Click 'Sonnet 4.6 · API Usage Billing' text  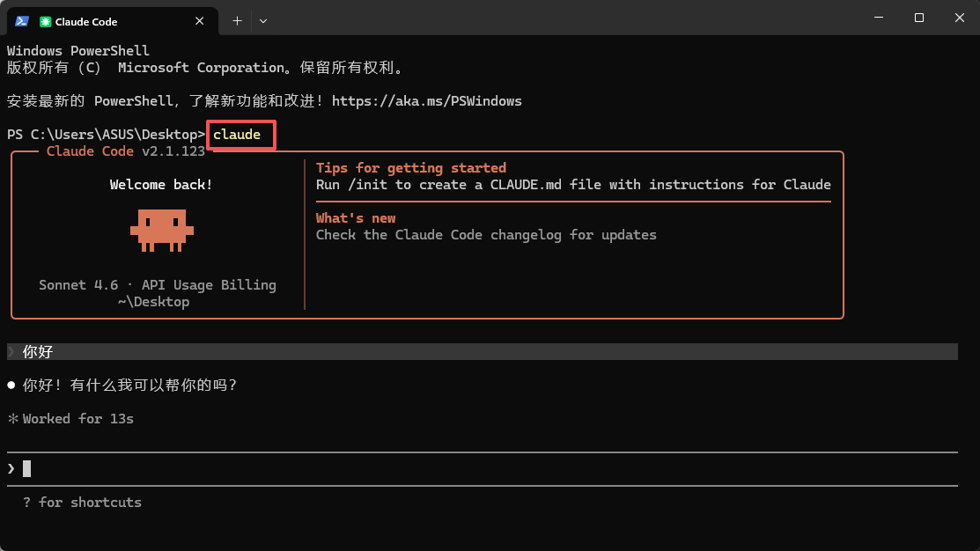pyautogui.click(x=158, y=285)
